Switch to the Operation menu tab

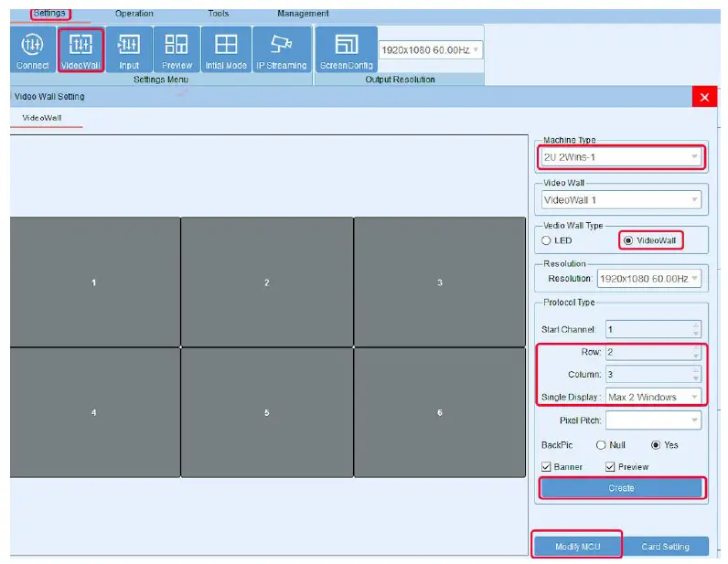pos(134,14)
